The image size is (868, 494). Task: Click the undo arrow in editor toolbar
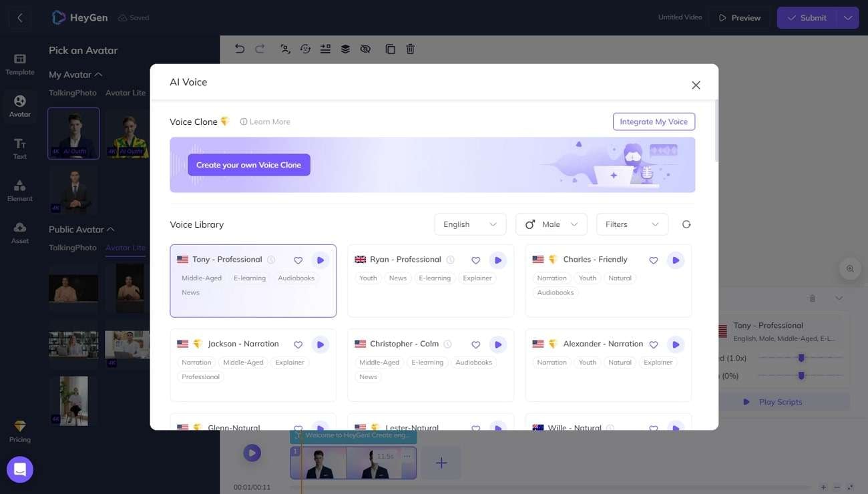(240, 49)
